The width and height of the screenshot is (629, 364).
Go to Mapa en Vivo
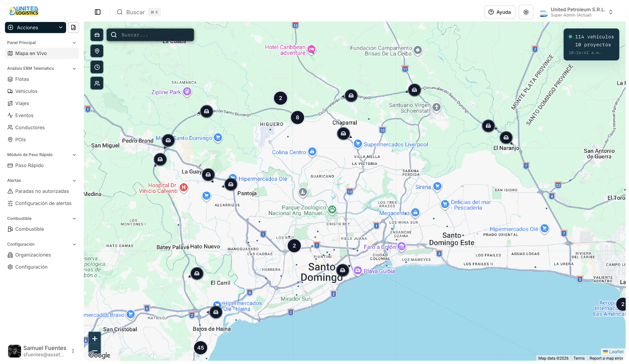coord(42,53)
